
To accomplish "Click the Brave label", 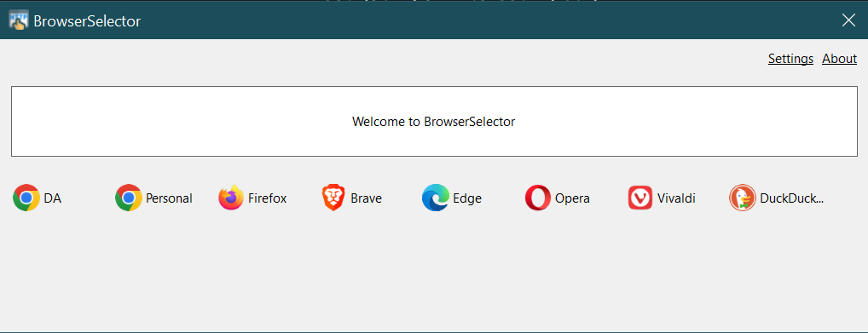I will click(367, 198).
